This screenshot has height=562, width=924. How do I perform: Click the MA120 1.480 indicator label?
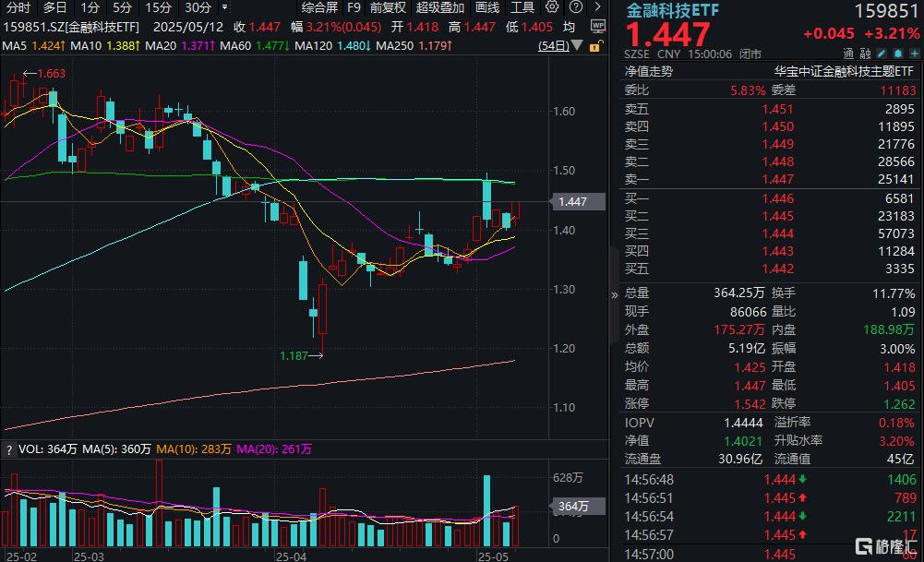tap(333, 45)
